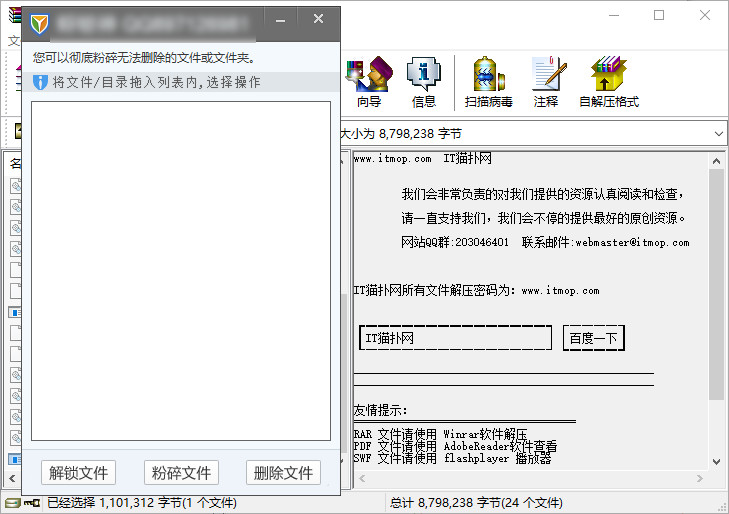729x514 pixels.
Task: Close the file shredder dialog
Action: 318,19
